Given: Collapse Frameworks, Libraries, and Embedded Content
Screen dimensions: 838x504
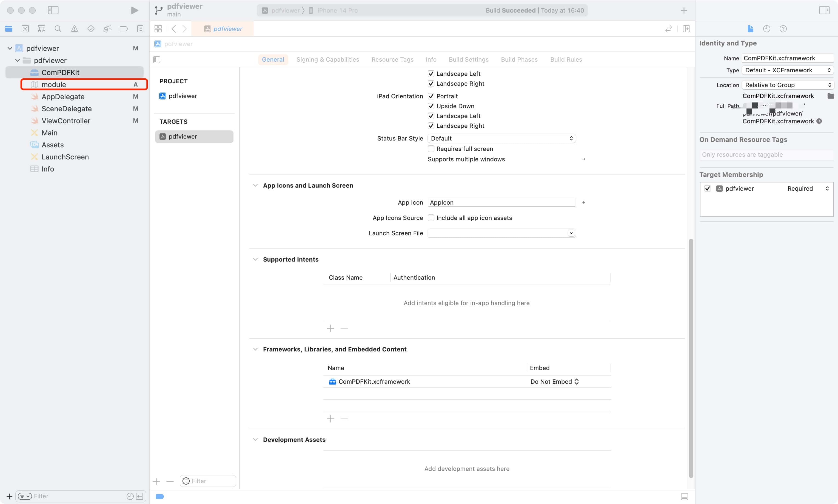Looking at the screenshot, I should click(x=255, y=349).
